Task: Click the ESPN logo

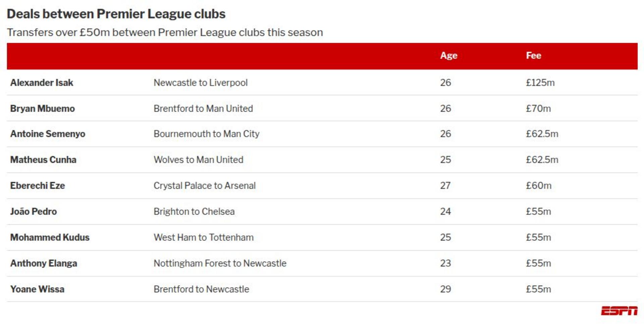Action: pos(619,311)
